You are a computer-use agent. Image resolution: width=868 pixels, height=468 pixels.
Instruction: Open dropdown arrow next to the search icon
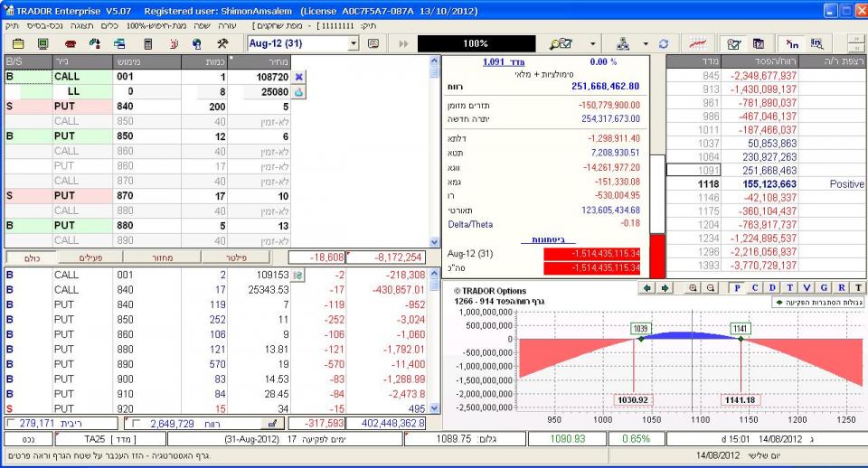(x=594, y=43)
